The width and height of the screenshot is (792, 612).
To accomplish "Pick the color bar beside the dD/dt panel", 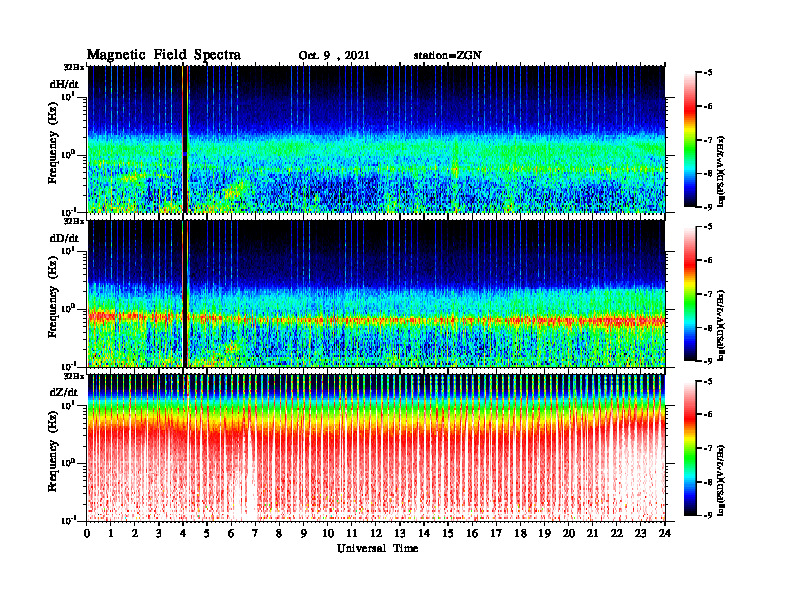I will tap(689, 294).
